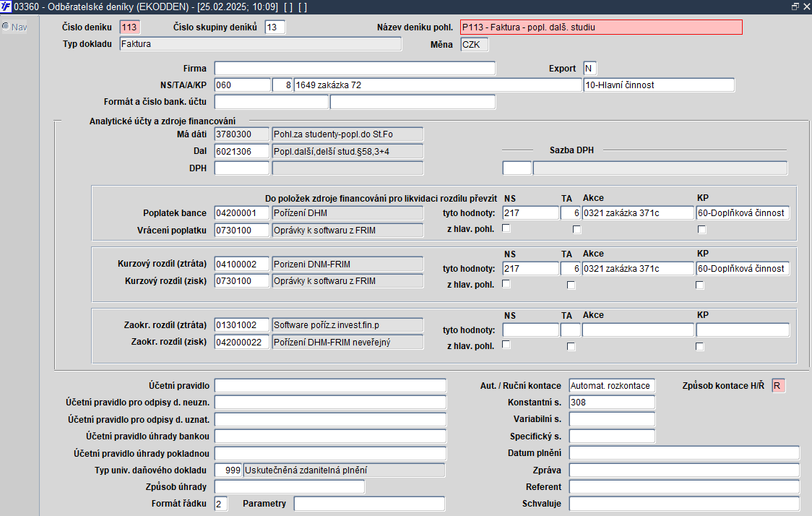Click the Název deníku pohl. field
Screen dimensions: 812x516
pyautogui.click(x=601, y=27)
